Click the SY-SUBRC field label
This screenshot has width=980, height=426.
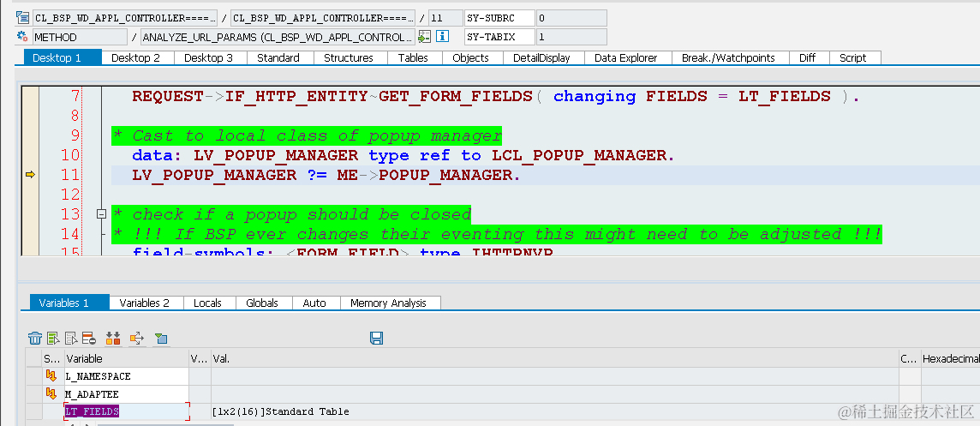tap(499, 18)
